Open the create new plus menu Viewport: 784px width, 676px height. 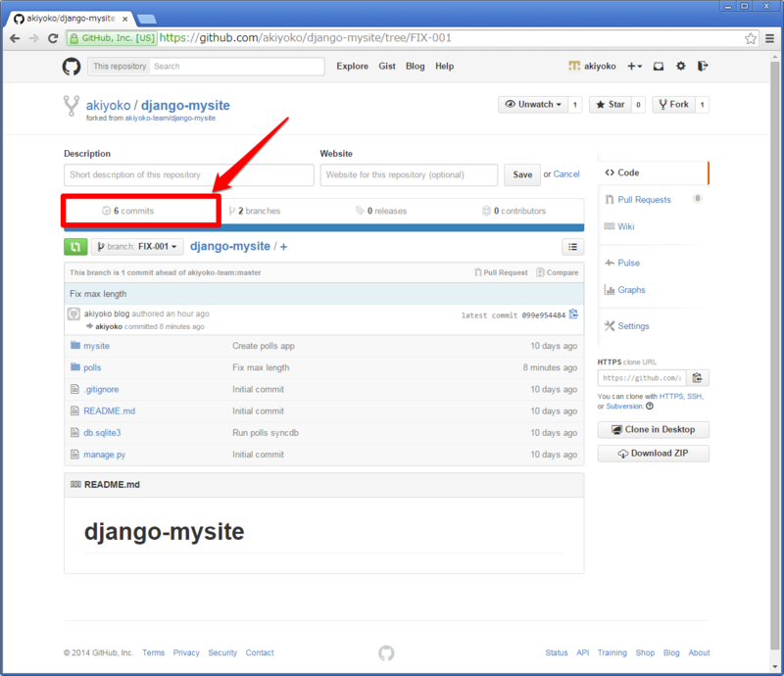pyautogui.click(x=634, y=66)
